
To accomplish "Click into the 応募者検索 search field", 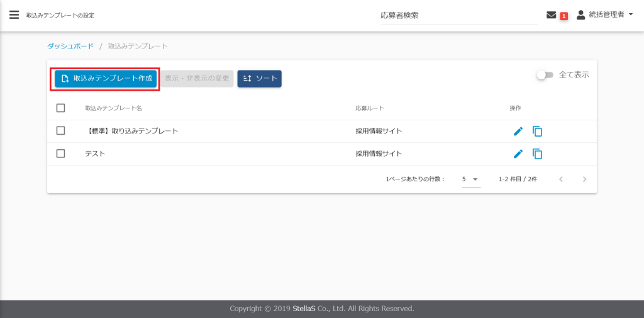I will point(458,16).
